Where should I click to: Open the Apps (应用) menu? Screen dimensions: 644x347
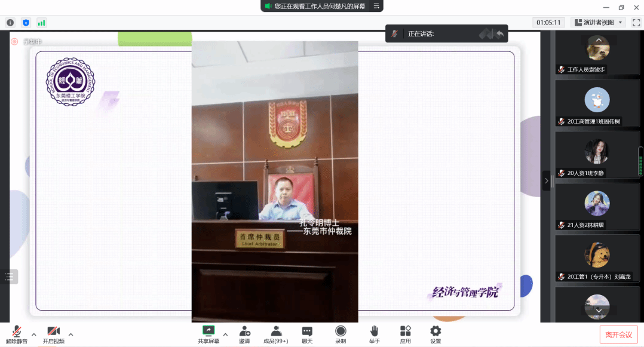(406, 334)
